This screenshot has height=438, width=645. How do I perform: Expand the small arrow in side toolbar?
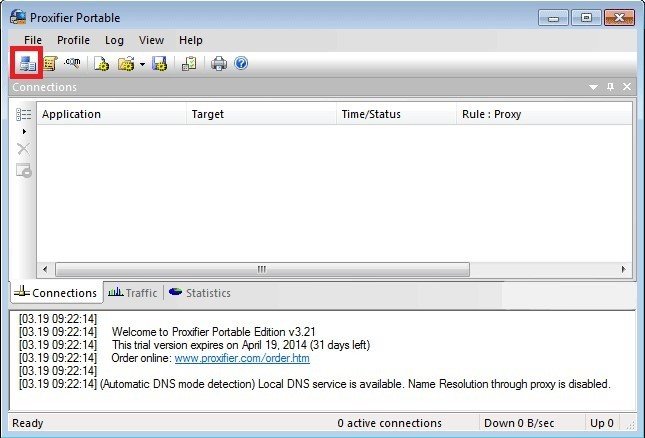coord(23,131)
